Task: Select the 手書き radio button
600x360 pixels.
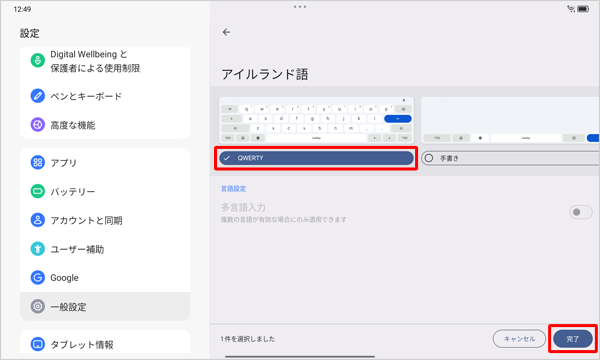Action: [429, 158]
